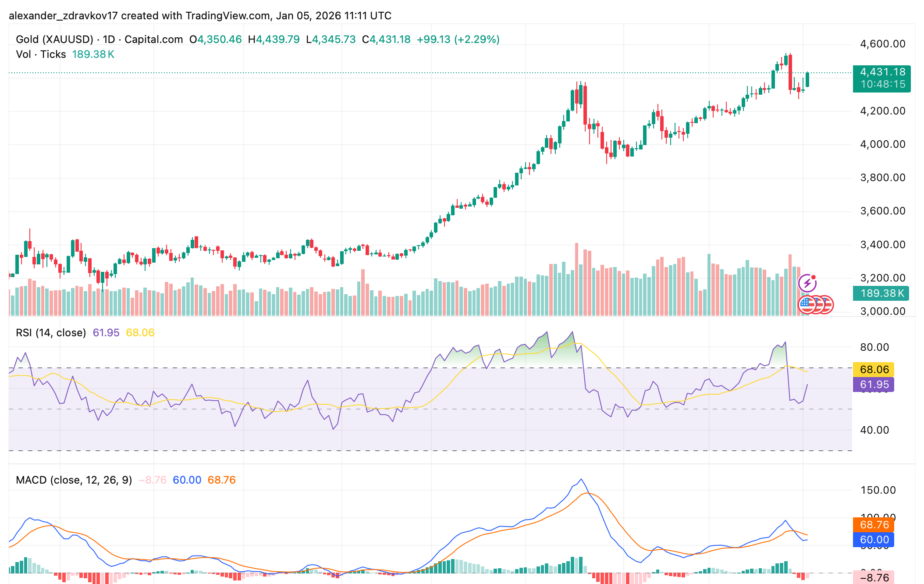The image size is (924, 584).
Task: Click the purple lightning bolt news icon
Action: (807, 283)
